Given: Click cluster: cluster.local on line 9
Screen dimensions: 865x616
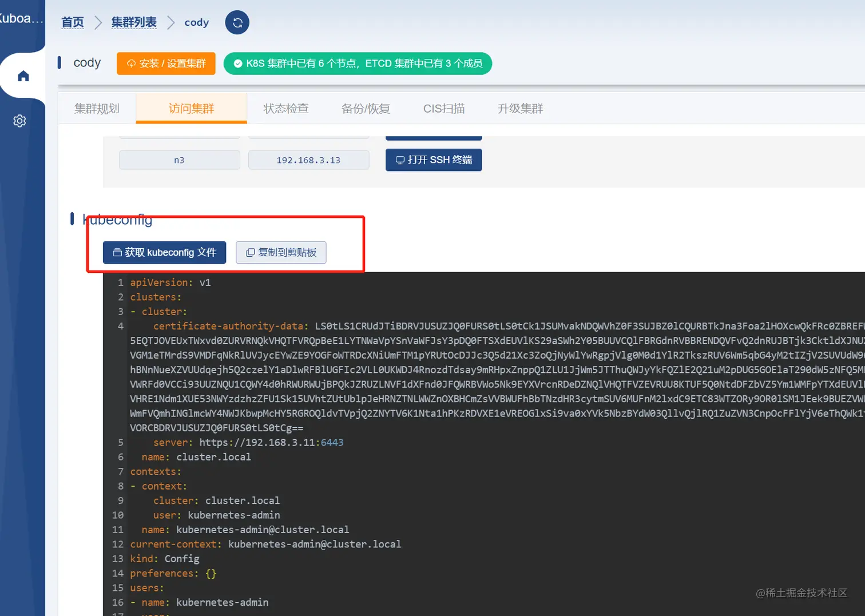Looking at the screenshot, I should [x=217, y=501].
